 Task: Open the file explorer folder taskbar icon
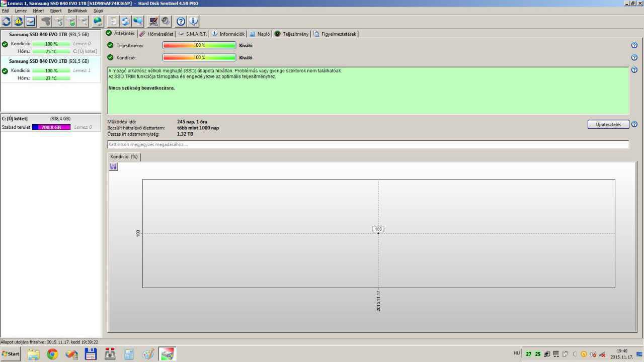click(x=34, y=354)
